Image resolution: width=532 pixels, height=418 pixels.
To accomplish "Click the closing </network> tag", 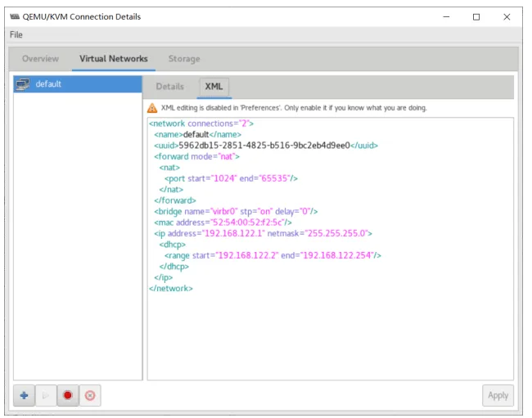I will [171, 289].
